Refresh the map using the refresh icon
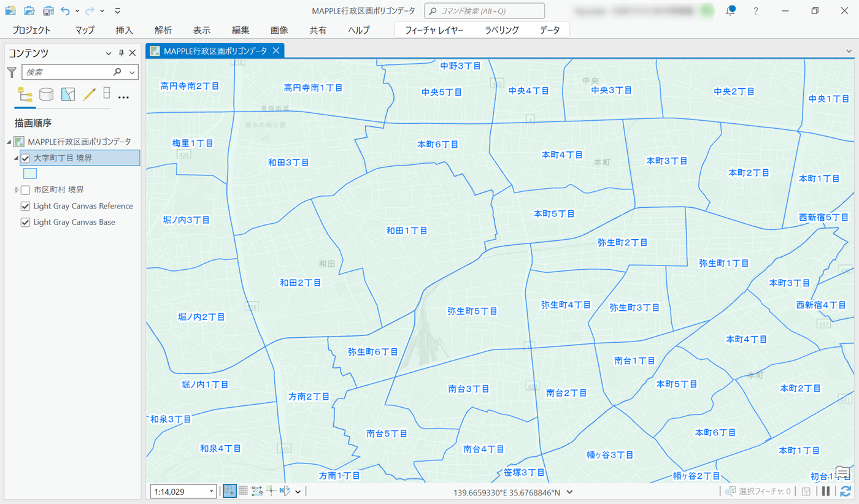 [846, 491]
